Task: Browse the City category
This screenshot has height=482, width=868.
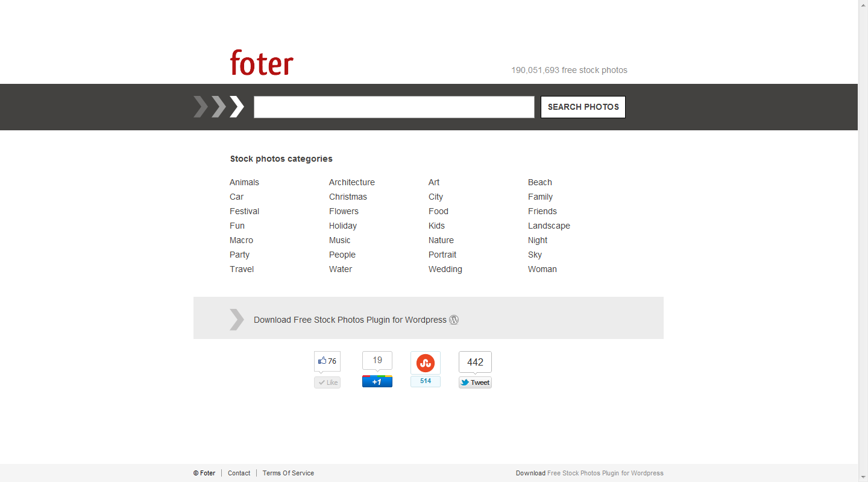Action: [x=436, y=197]
